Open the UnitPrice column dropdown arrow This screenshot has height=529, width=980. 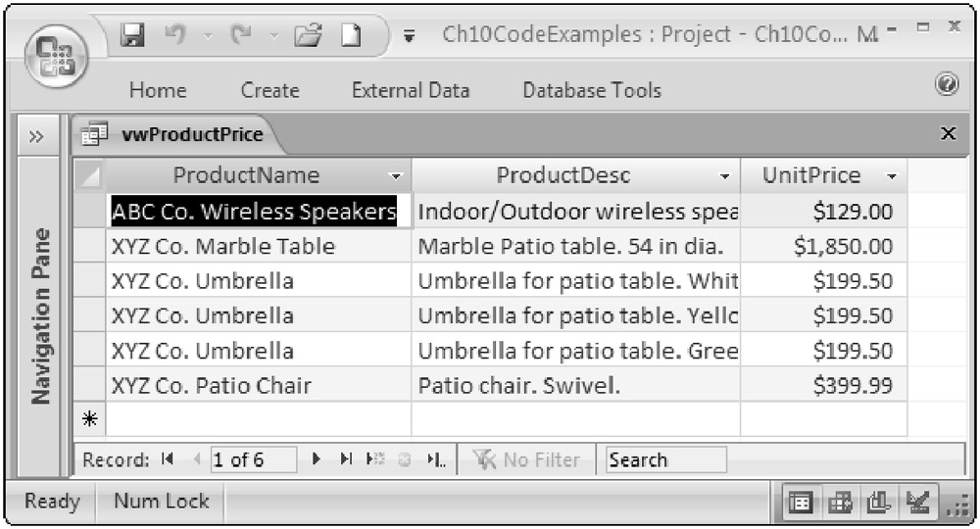[x=891, y=177]
